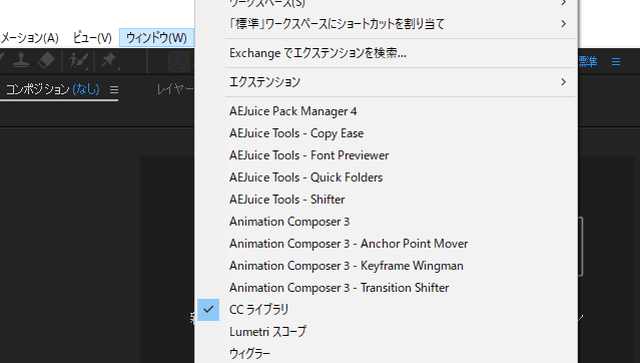Select the Eraser tool

pyautogui.click(x=46, y=60)
